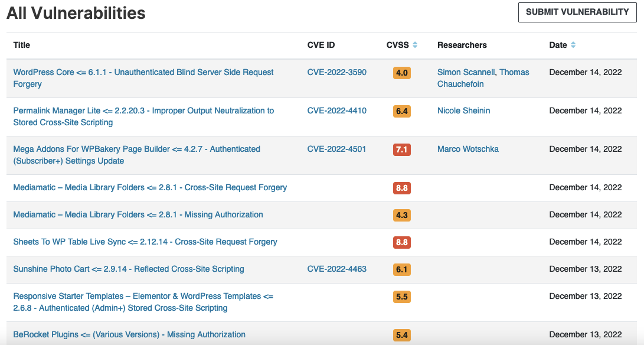This screenshot has width=644, height=345.
Task: View researcher Marco Wotschka
Action: click(x=468, y=149)
